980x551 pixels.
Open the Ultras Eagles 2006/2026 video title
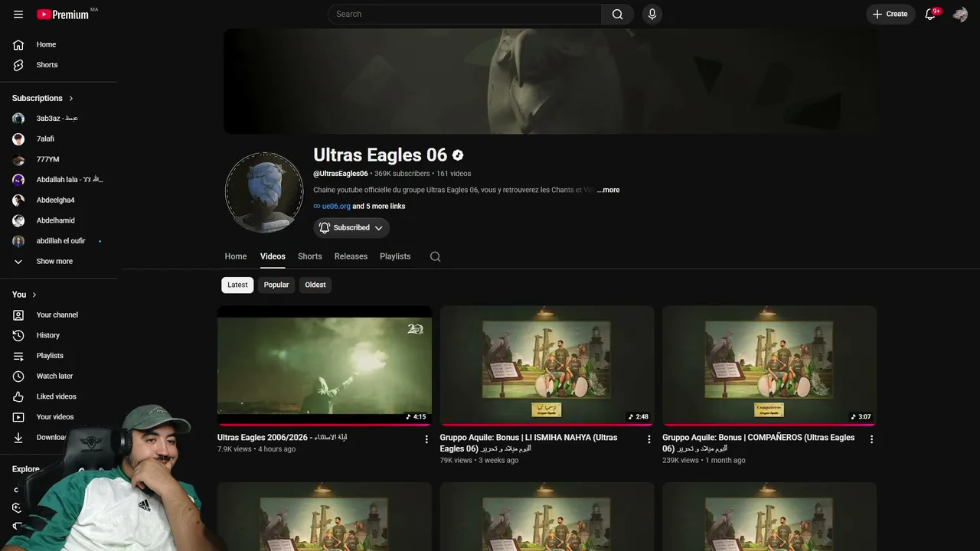[x=283, y=438]
